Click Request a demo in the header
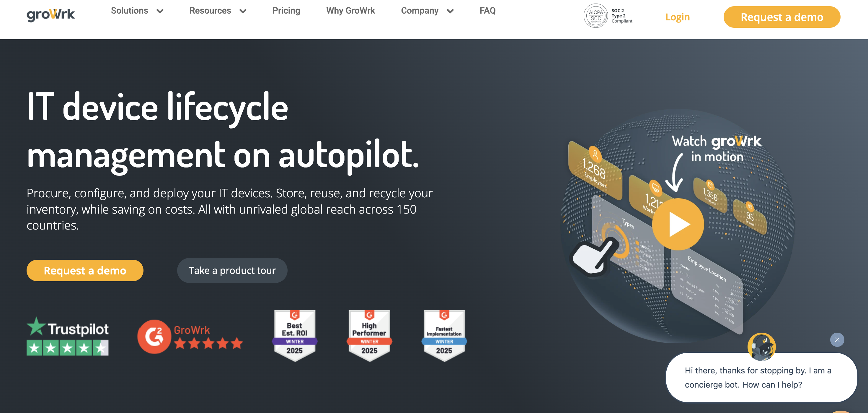 point(781,17)
